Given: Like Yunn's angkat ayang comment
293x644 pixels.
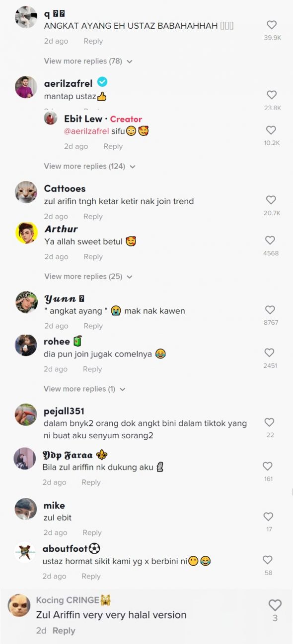Looking at the screenshot, I should 270,310.
